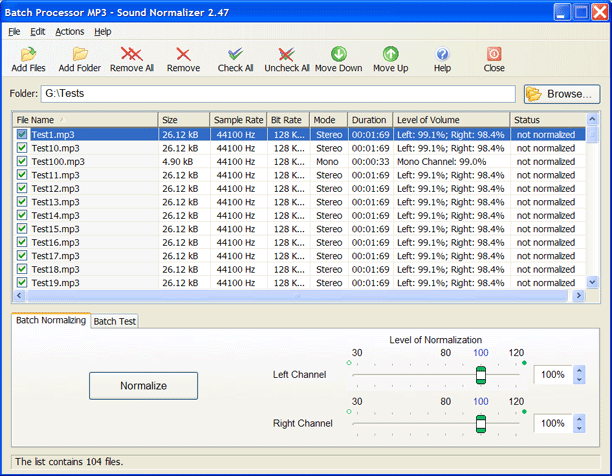
Task: Click the file list scroll up arrow
Action: point(592,119)
